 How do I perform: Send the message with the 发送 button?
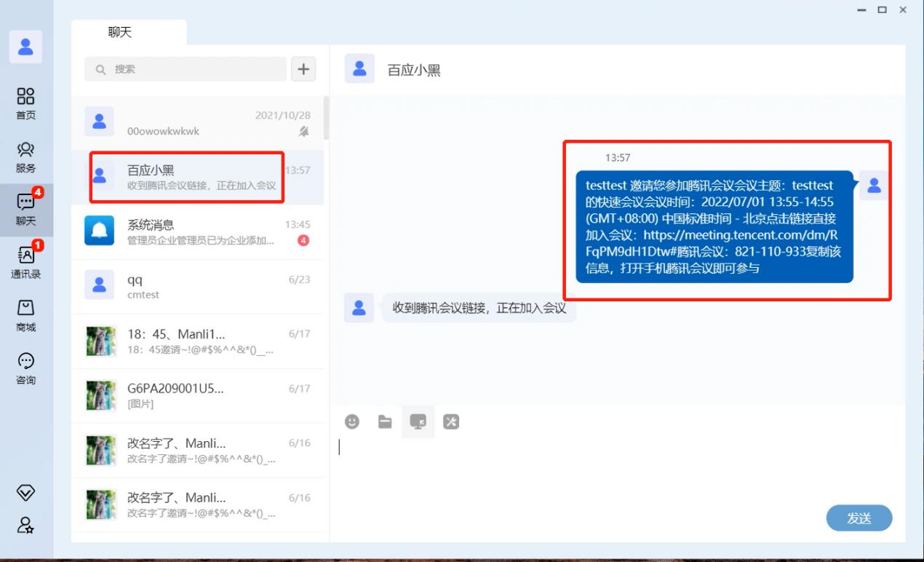tap(859, 518)
